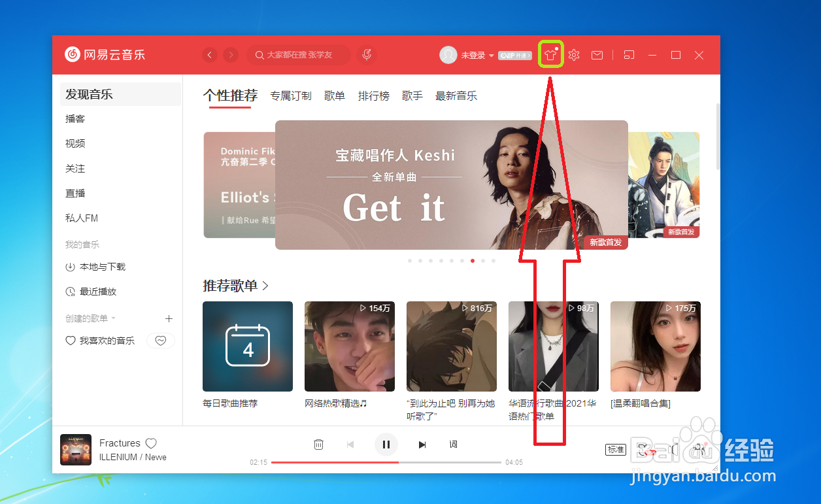
Task: Create new playlist with plus icon
Action: (169, 318)
